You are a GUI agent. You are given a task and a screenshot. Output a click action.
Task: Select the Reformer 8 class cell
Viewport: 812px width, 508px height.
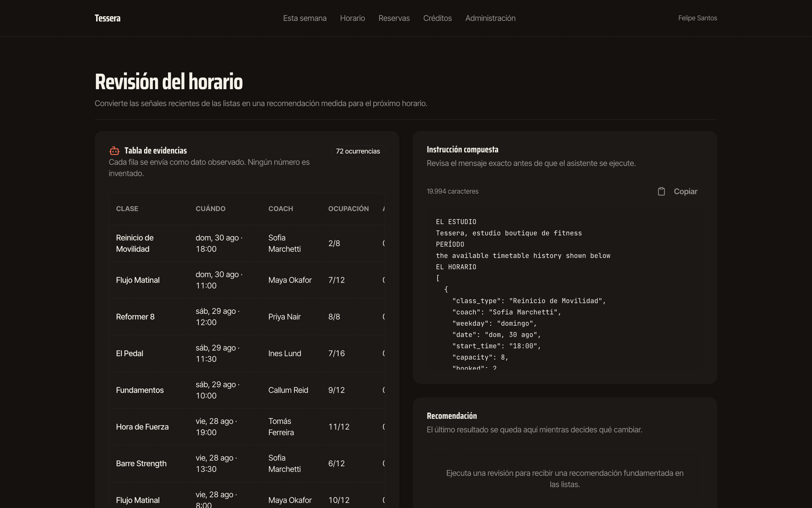(135, 317)
